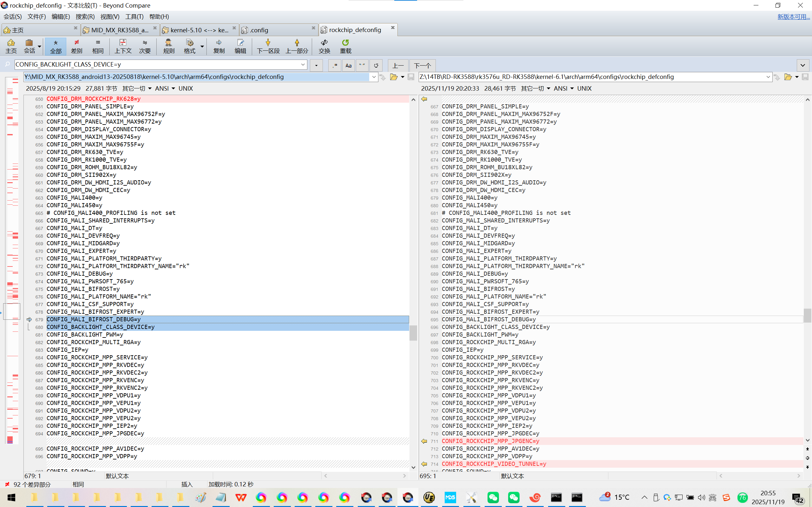Toggle Show Same (相同) lines filter
The height and width of the screenshot is (507, 812).
pos(98,46)
